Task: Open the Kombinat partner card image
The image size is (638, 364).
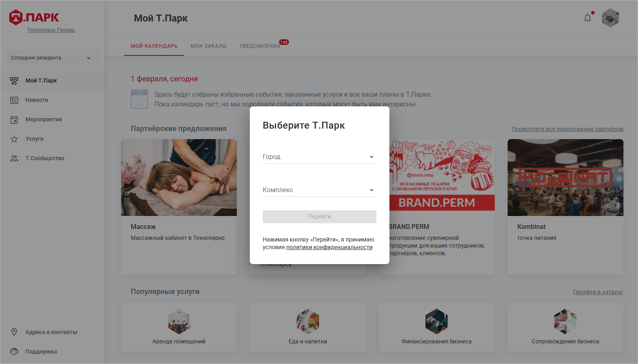Action: coord(565,178)
